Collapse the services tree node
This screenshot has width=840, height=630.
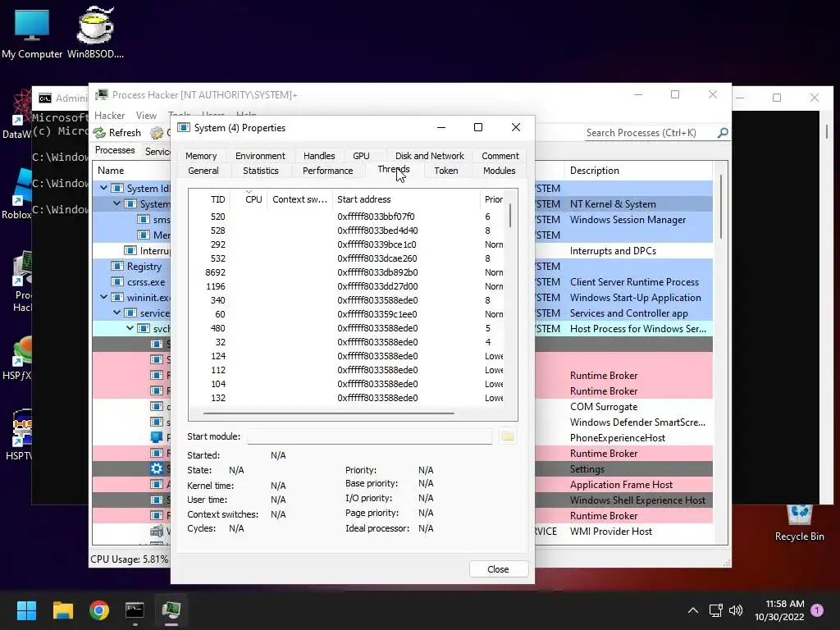click(116, 313)
